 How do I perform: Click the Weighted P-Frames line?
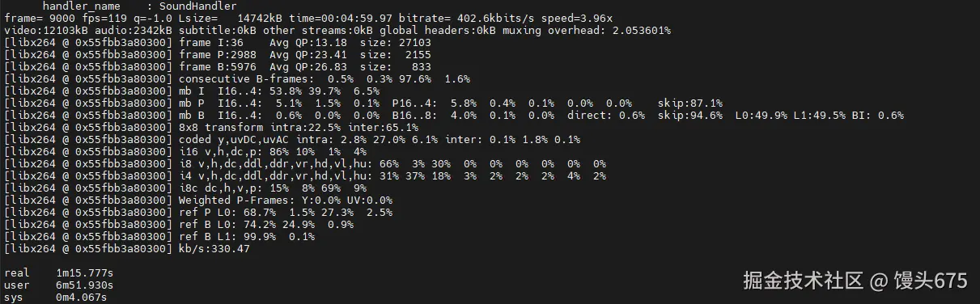click(198, 201)
